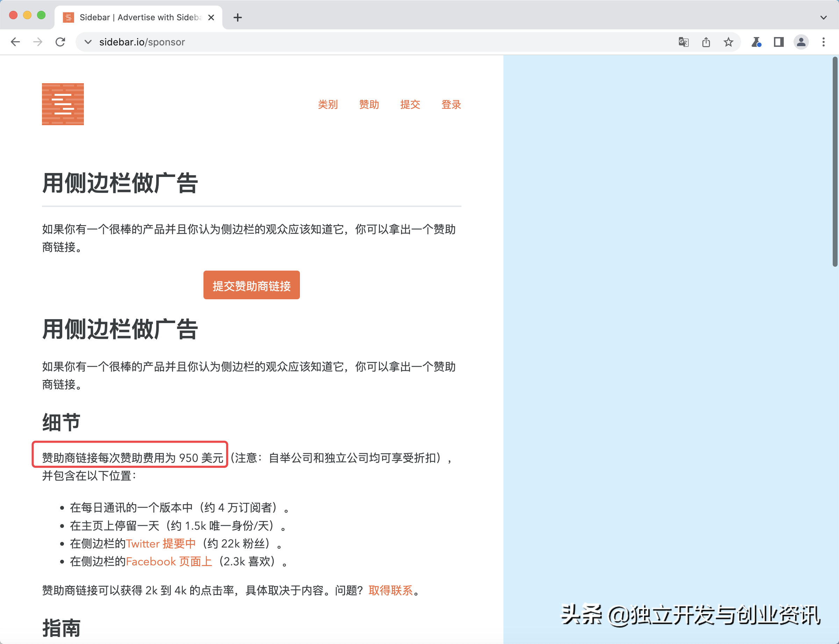Open the Chrome experiments flask icon
This screenshot has height=644, width=839.
coord(756,42)
